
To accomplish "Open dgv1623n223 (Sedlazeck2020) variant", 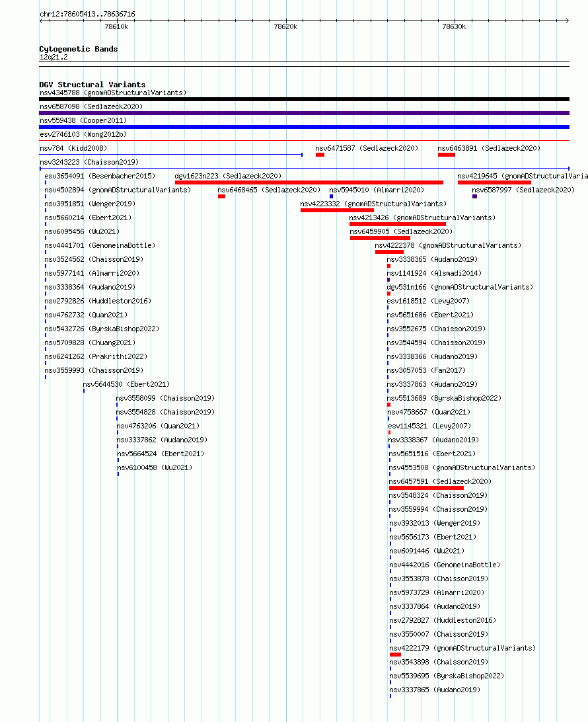I will coord(228,175).
